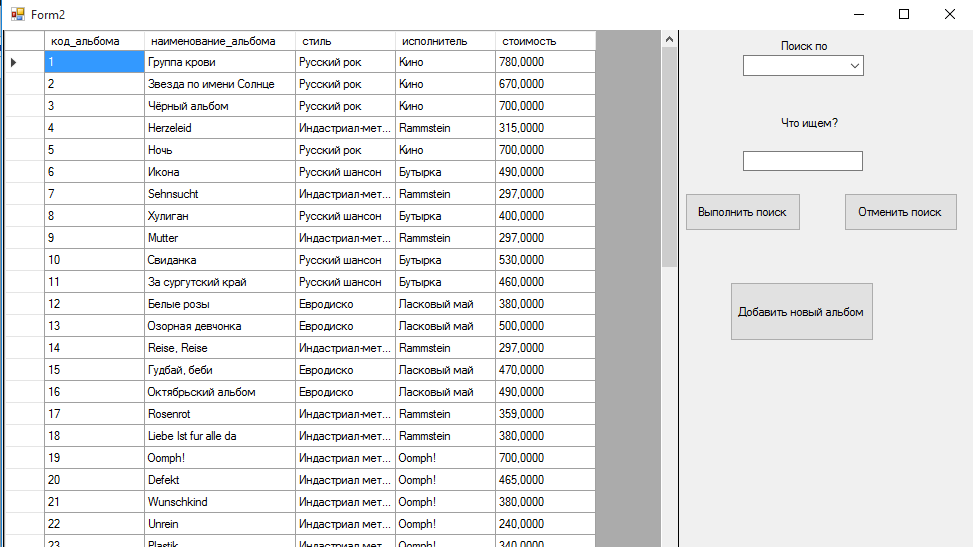Click the Form2 application icon in title bar
The height and width of the screenshot is (547, 973).
[18, 14]
